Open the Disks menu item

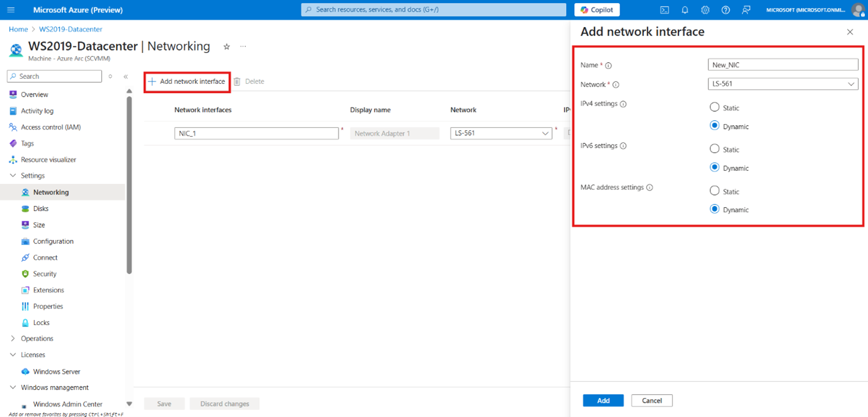pos(40,208)
